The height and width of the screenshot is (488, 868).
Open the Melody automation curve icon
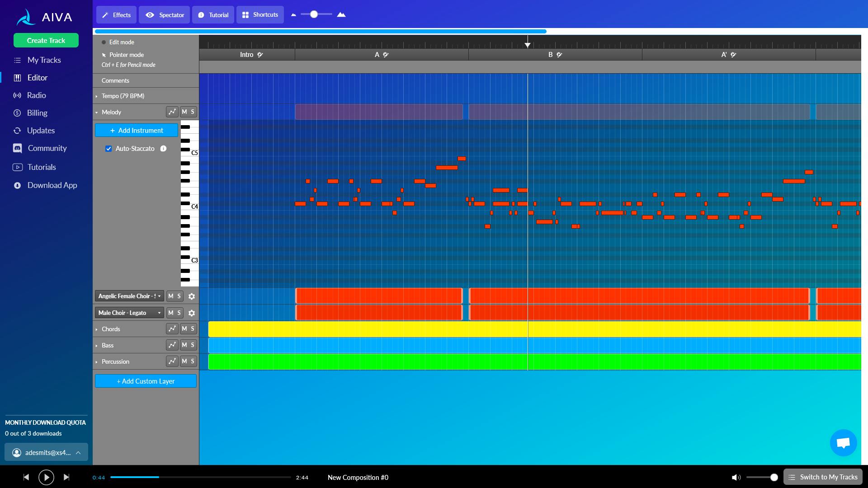(172, 112)
